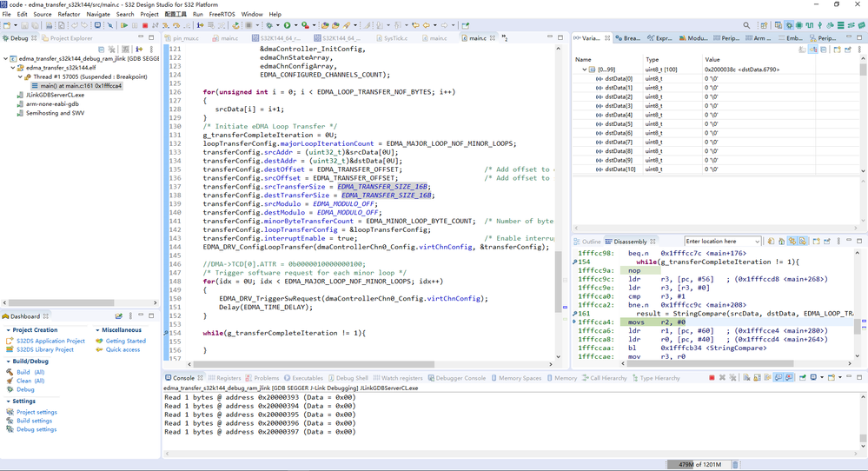The width and height of the screenshot is (868, 471).
Task: Click the S32DS Application Project link
Action: pos(50,341)
